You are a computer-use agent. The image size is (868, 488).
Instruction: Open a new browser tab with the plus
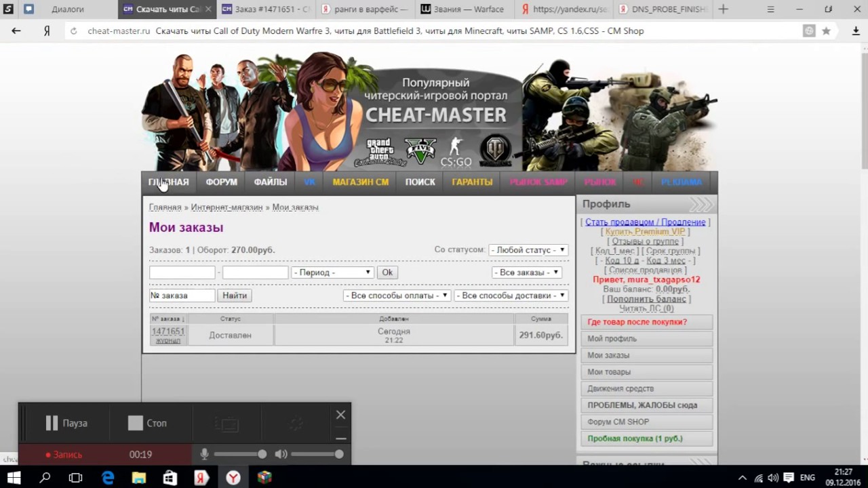[723, 9]
